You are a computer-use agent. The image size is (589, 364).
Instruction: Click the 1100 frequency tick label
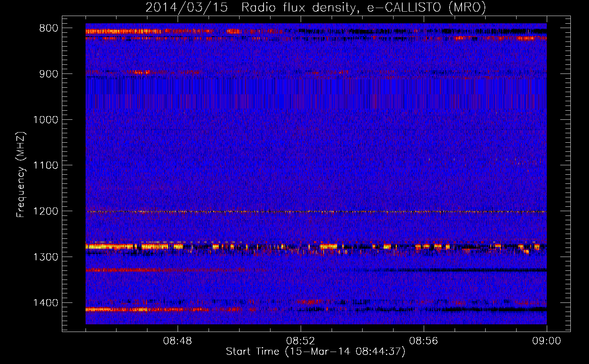(x=46, y=166)
